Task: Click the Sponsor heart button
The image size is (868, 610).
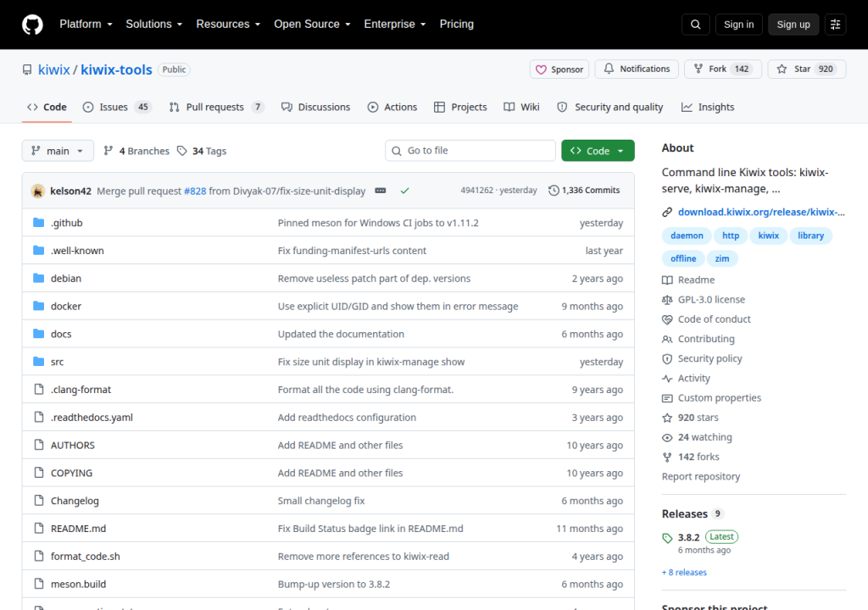Action: coord(559,69)
